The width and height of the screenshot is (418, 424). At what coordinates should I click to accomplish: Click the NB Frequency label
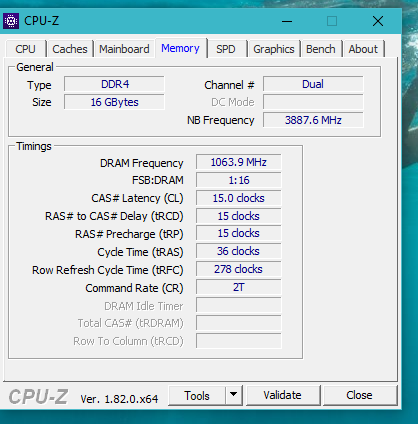point(221,120)
